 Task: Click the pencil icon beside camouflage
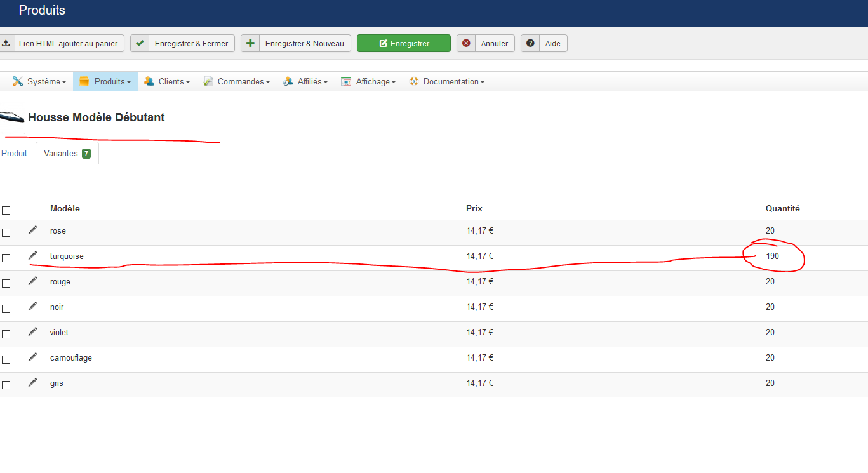[x=33, y=357]
